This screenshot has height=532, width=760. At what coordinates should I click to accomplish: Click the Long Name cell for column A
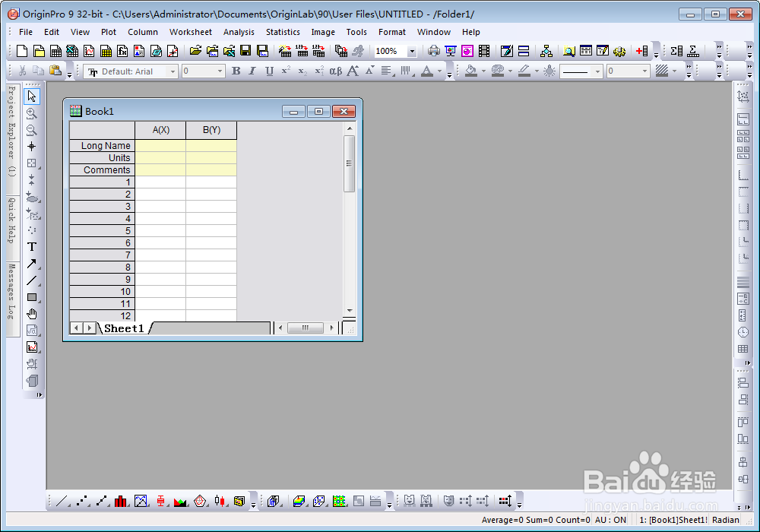(160, 145)
